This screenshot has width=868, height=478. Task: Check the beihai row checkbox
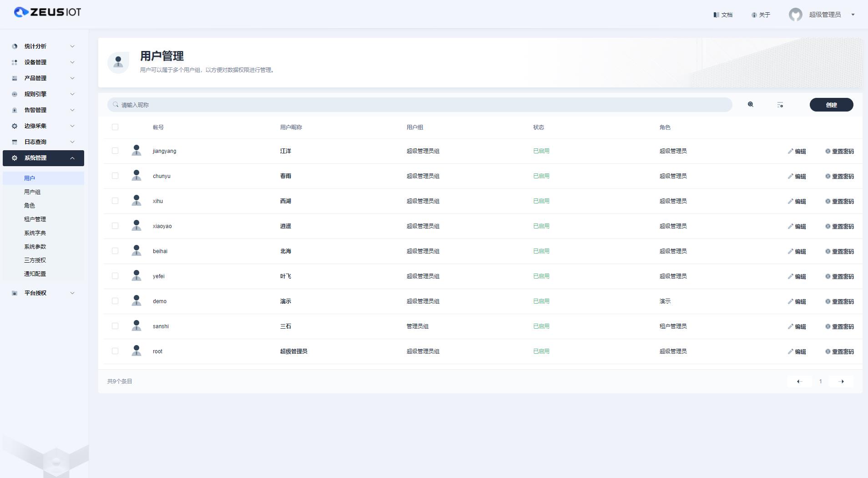pos(115,251)
